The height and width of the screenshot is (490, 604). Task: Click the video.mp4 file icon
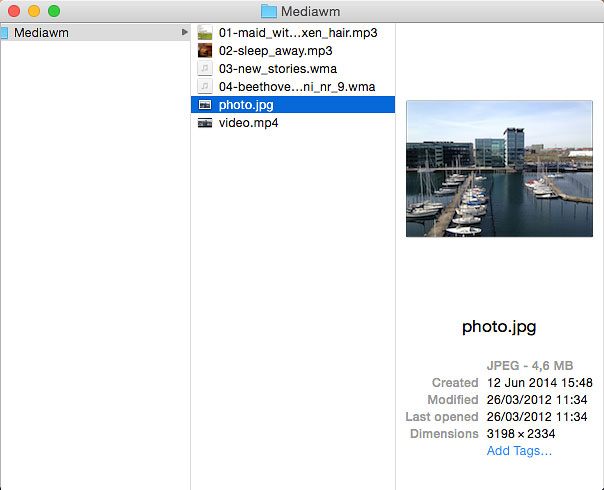click(205, 122)
